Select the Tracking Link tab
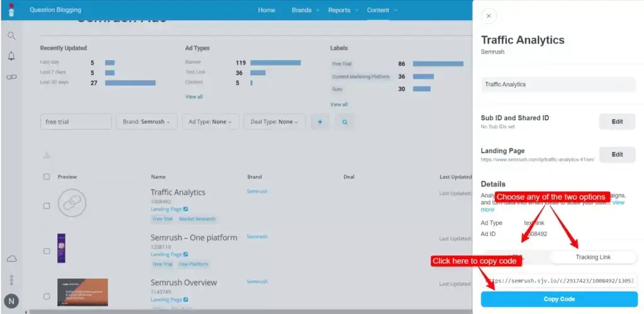The height and width of the screenshot is (314, 644). tap(593, 257)
